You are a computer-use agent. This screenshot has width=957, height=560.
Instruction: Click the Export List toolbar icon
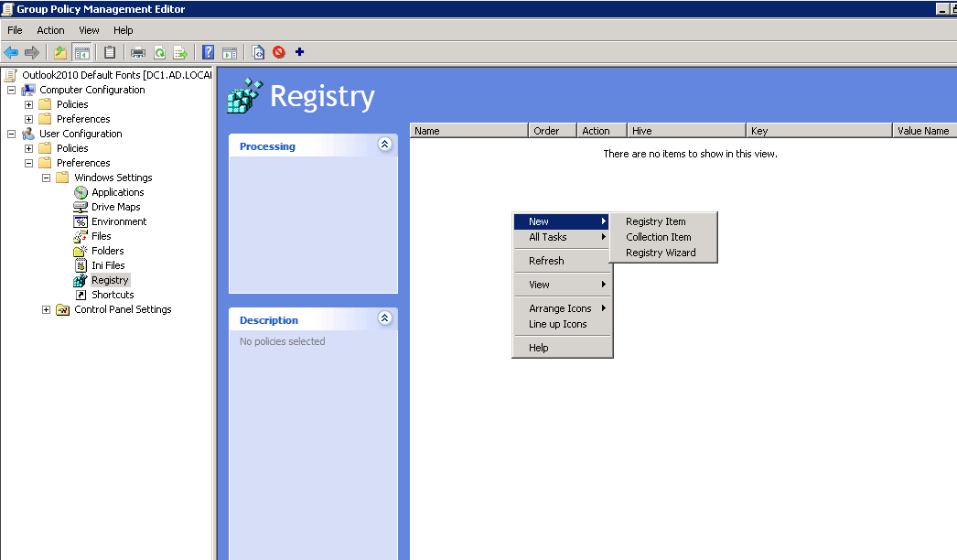coord(180,52)
